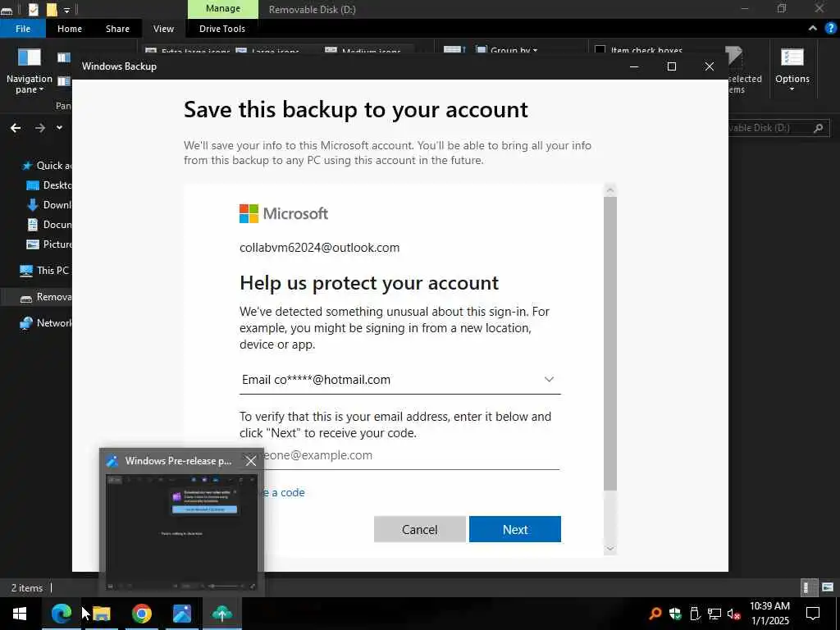Close the Windows Pre-release preview thumbnail

[251, 461]
